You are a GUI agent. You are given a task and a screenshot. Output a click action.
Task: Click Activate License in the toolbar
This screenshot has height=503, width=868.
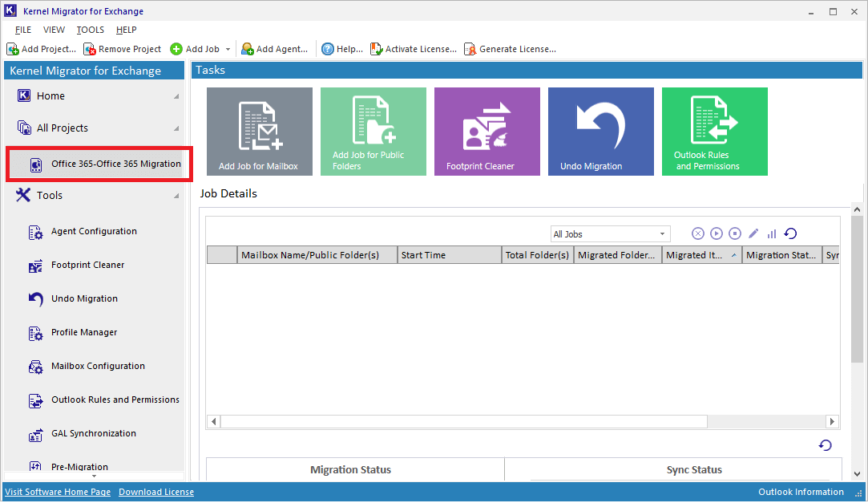(414, 49)
